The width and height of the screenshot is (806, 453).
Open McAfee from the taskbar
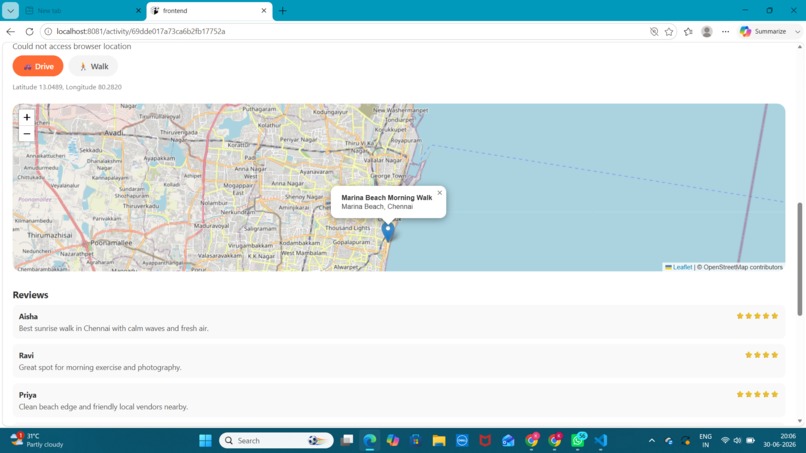click(485, 441)
